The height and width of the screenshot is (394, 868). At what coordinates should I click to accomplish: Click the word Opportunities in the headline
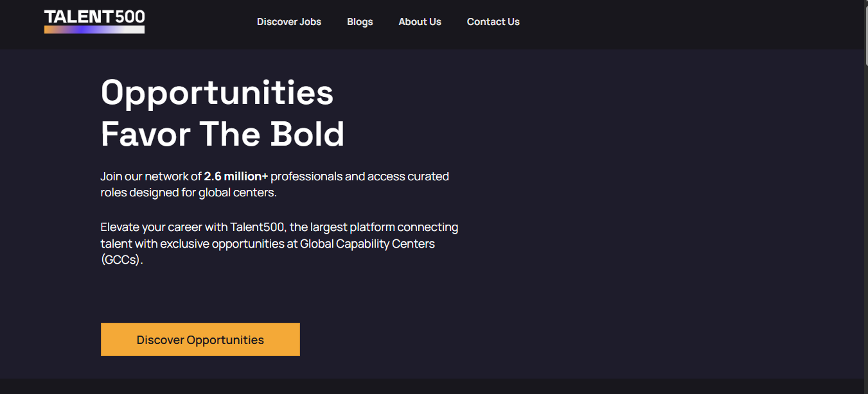click(217, 93)
